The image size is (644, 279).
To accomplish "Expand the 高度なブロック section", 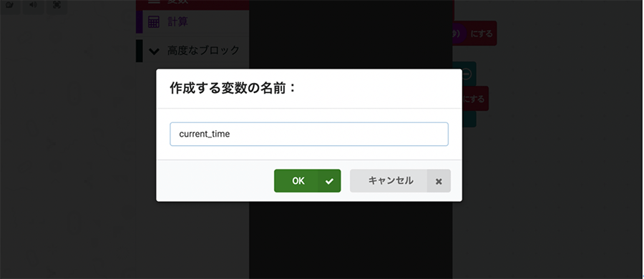I will pos(192,51).
